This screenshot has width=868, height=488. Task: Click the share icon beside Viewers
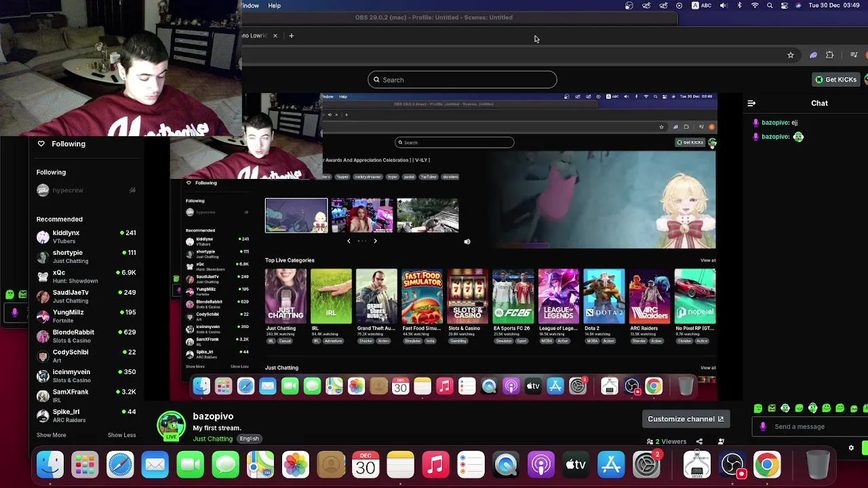tap(698, 441)
